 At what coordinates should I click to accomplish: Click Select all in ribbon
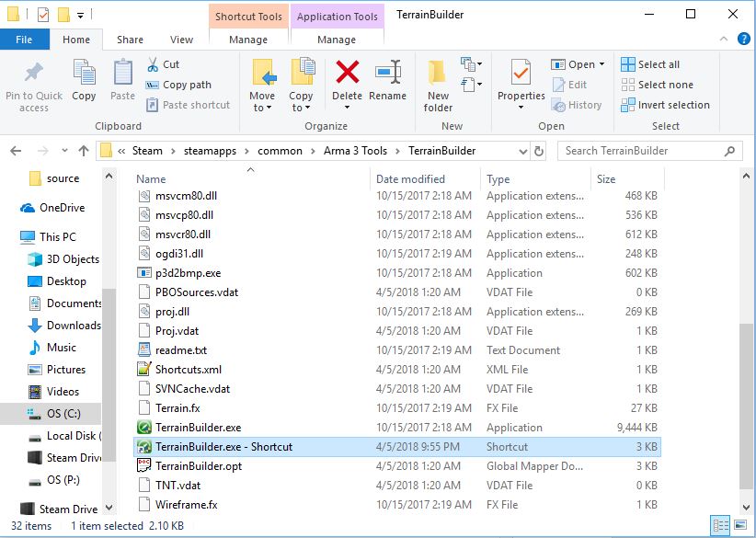pyautogui.click(x=650, y=64)
